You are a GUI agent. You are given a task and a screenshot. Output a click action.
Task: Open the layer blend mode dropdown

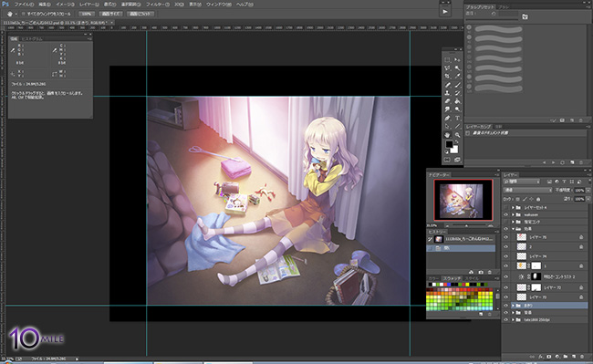coord(528,190)
